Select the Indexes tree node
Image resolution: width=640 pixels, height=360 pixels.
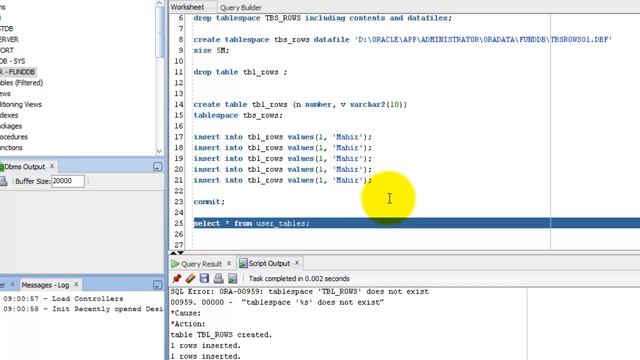(x=9, y=115)
